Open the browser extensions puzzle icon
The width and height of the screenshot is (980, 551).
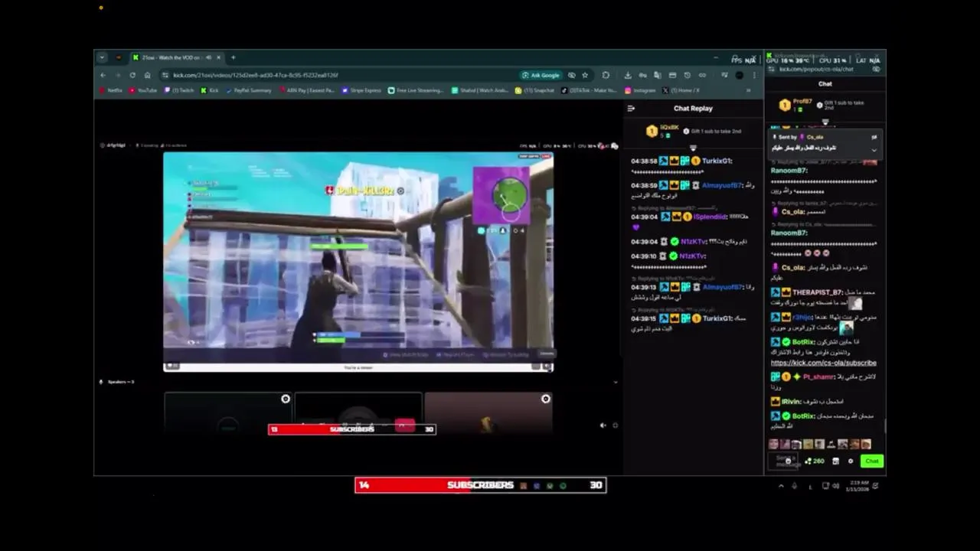pos(606,75)
